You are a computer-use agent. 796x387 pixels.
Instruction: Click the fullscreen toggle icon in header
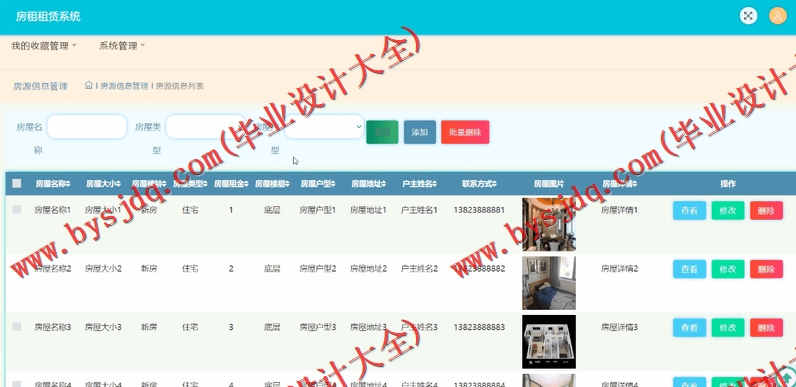(x=748, y=16)
